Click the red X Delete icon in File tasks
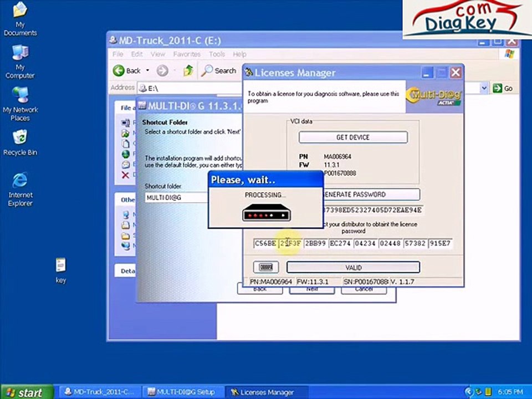The width and height of the screenshot is (532, 399). pyautogui.click(x=126, y=175)
